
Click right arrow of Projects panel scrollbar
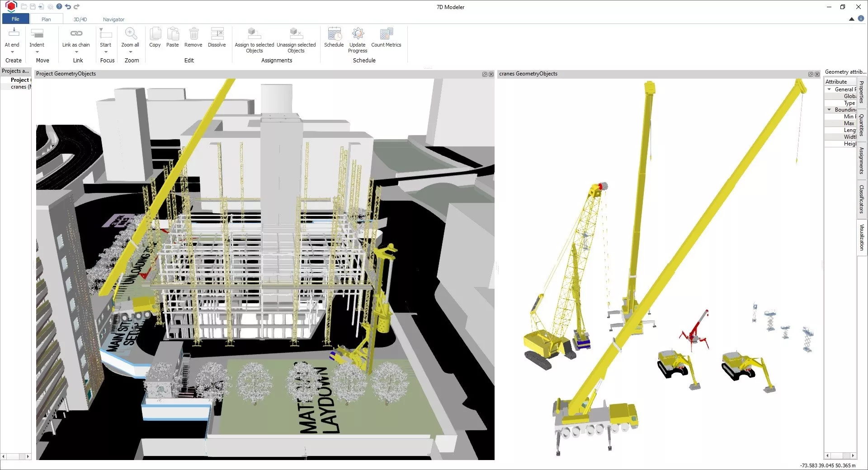28,456
